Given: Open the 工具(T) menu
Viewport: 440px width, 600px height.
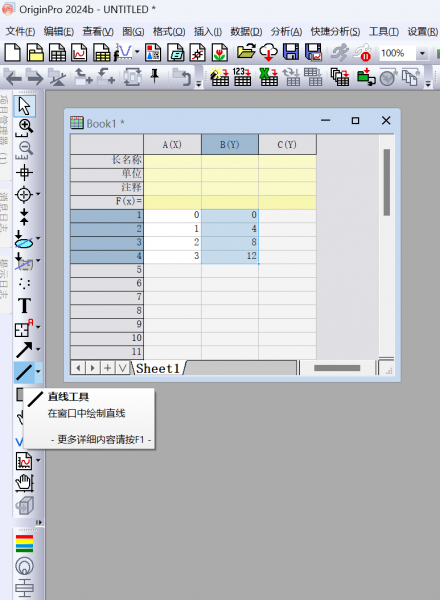Looking at the screenshot, I should (x=383, y=31).
